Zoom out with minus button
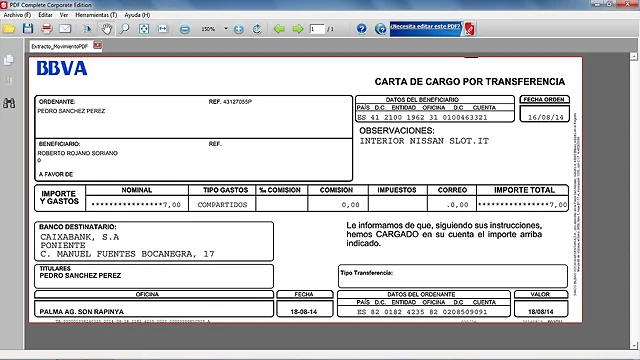 (x=184, y=29)
